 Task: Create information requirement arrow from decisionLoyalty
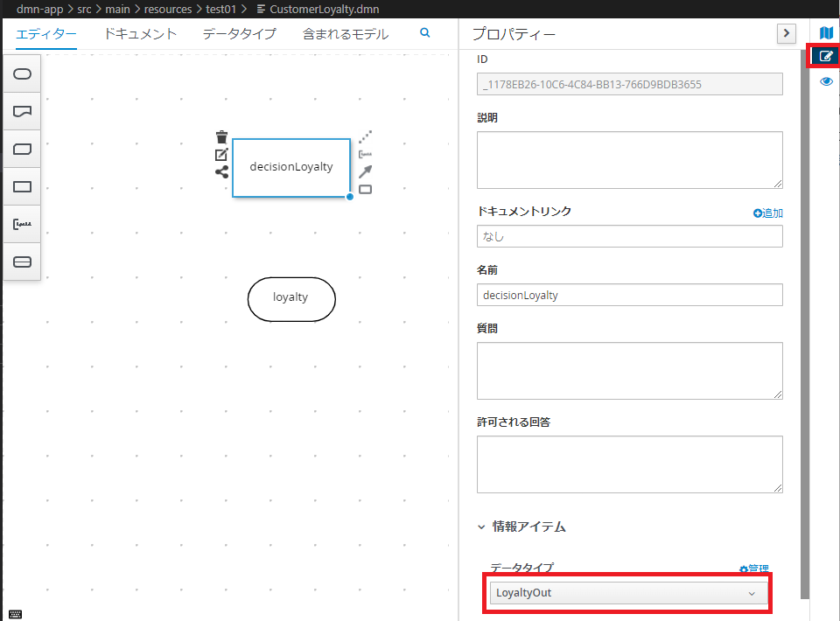[366, 171]
